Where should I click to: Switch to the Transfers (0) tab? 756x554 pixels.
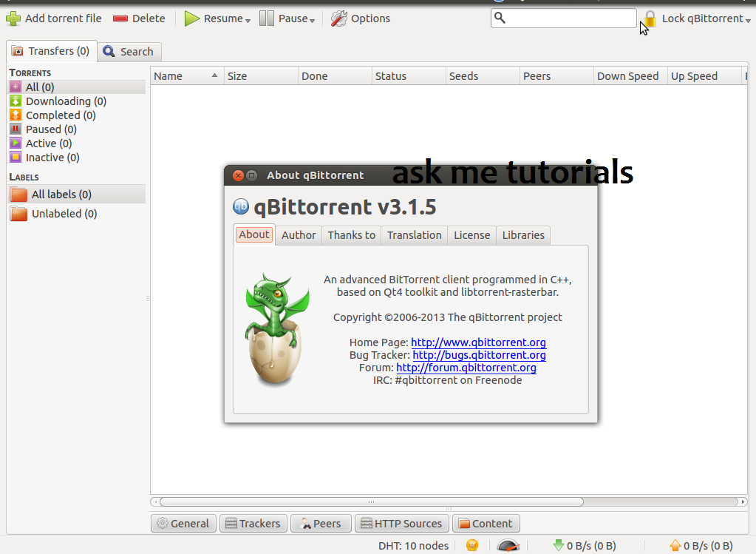click(52, 51)
